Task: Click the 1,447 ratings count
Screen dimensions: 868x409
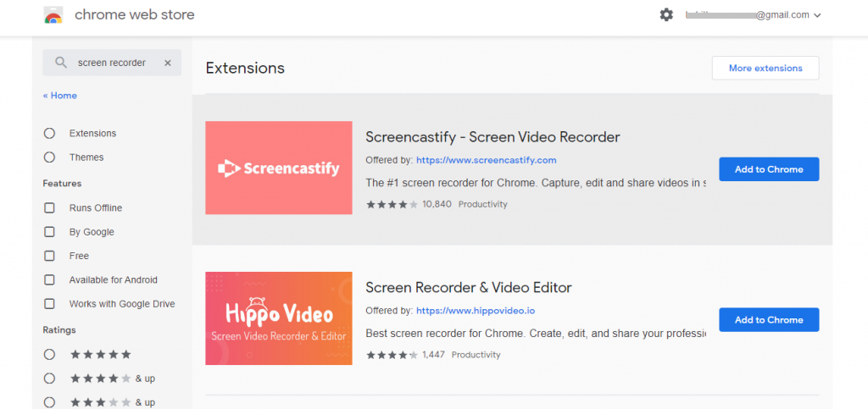Action: tap(433, 355)
